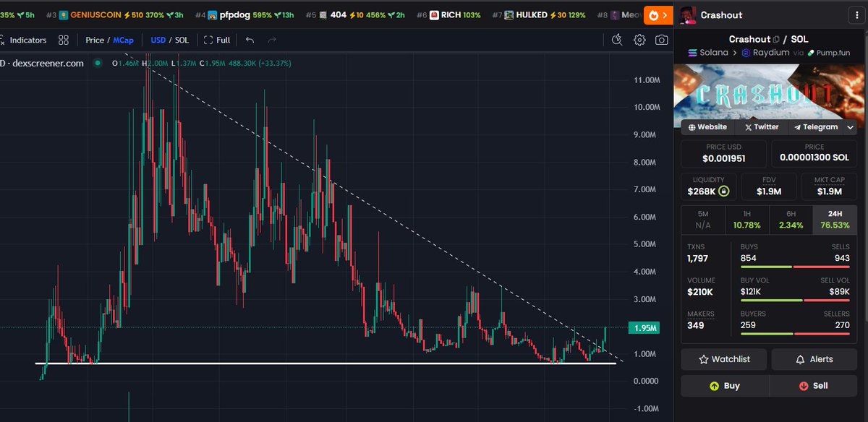868x422 pixels.
Task: Select the 6H timeframe tab
Action: point(791,220)
